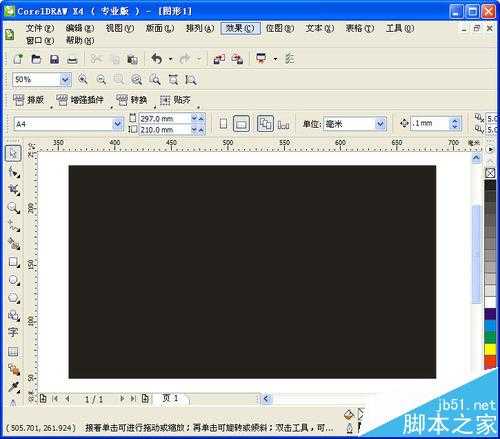Select the Interactive Blend tool
Screen dimensions: 500x439
[14, 369]
